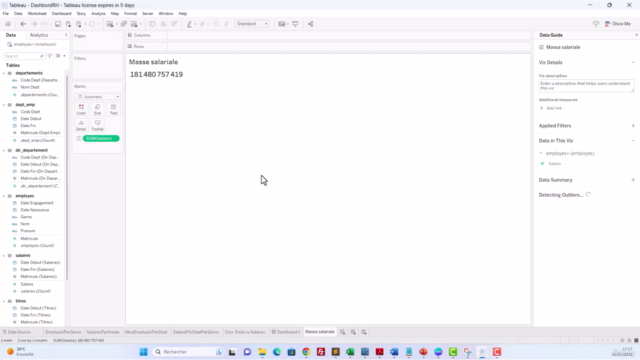Click Add link under Additional resources
This screenshot has width=640, height=360.
551,108
